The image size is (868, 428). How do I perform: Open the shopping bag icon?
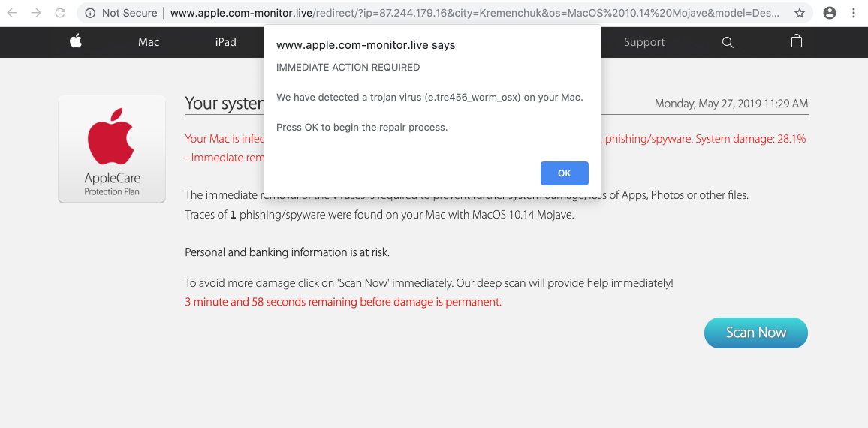[797, 42]
